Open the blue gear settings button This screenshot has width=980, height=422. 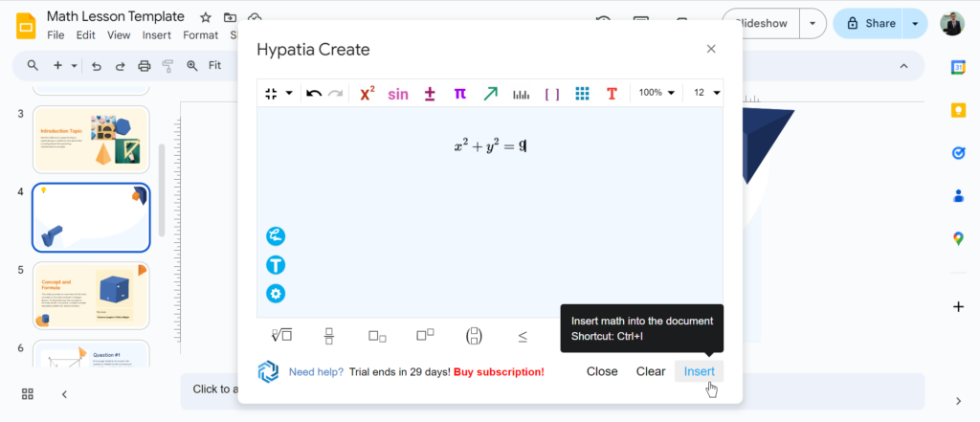click(x=276, y=294)
